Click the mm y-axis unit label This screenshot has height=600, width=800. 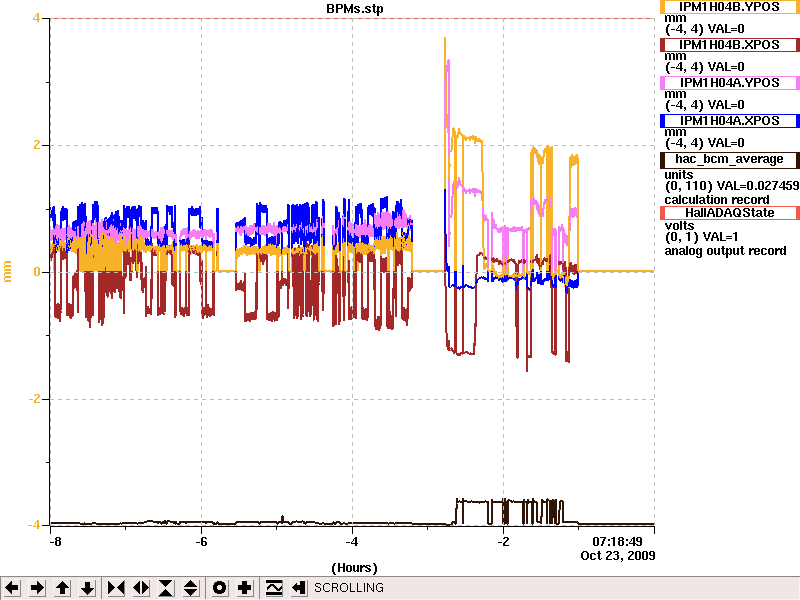[7, 271]
